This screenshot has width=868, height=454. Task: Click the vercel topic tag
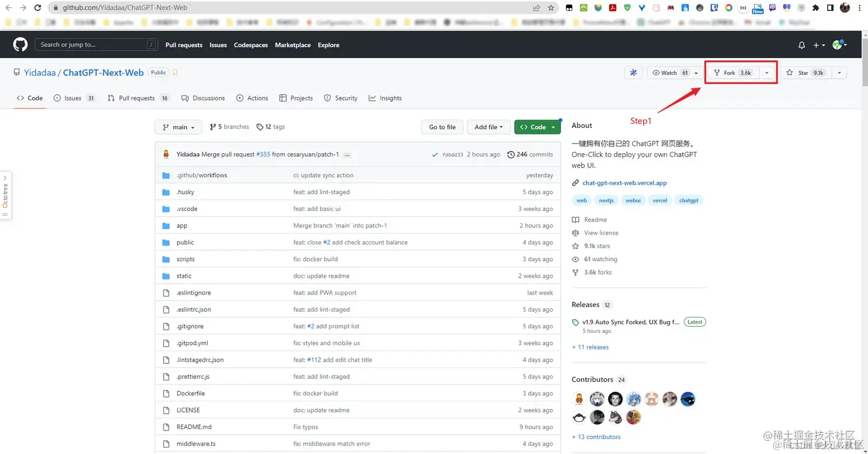660,200
